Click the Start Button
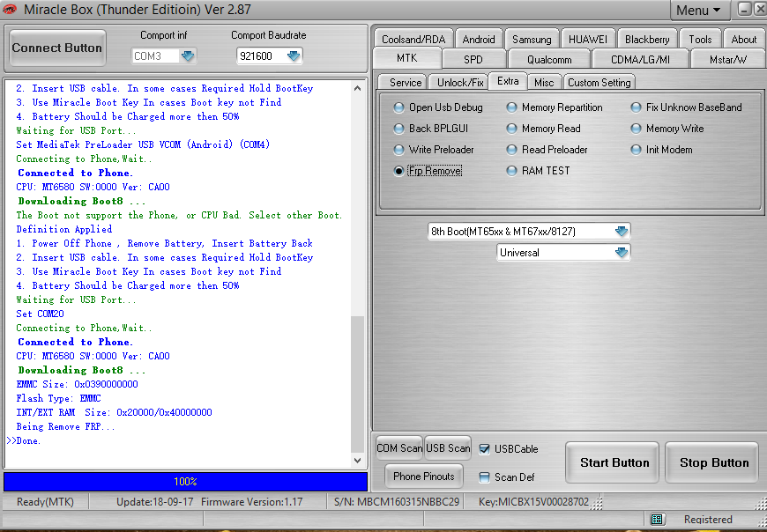767x532 pixels. point(614,462)
